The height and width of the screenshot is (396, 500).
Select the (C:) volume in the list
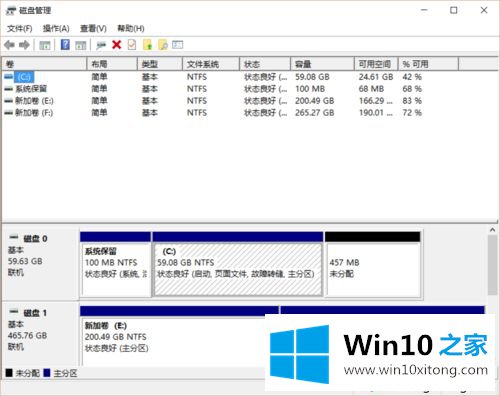point(24,77)
